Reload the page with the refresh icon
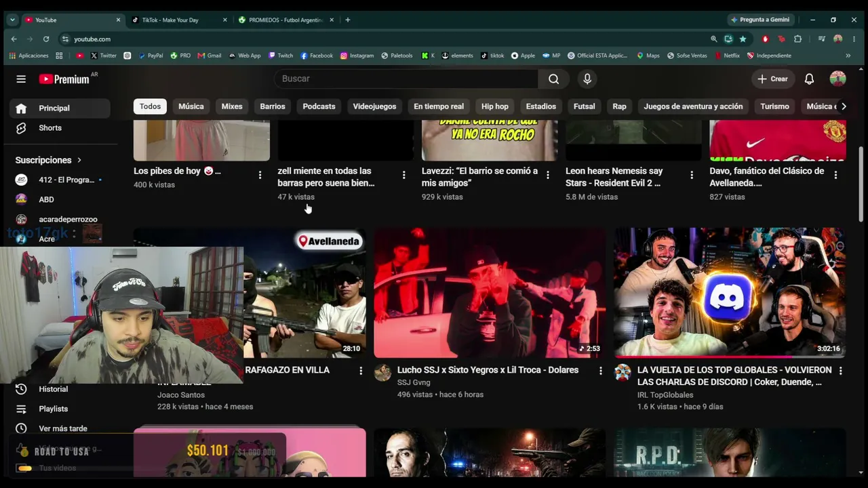 46,39
